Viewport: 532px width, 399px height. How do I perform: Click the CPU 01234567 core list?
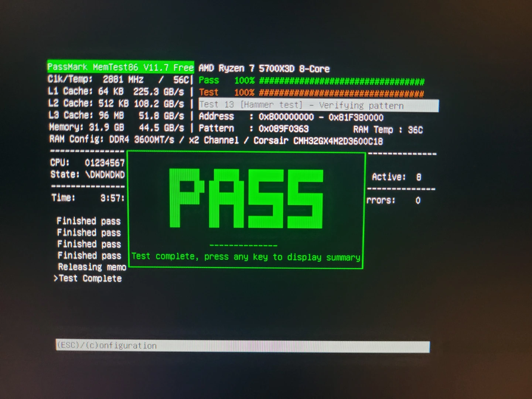click(x=88, y=163)
